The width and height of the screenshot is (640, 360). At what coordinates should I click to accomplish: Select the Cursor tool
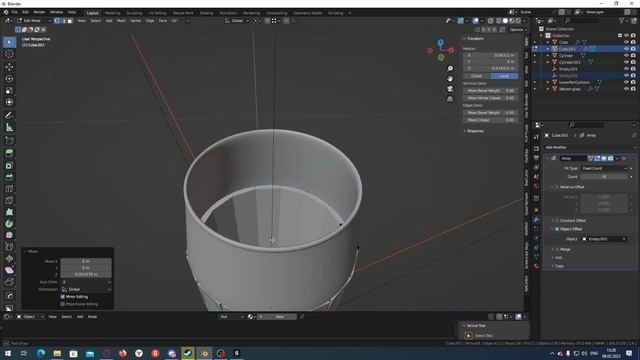click(x=9, y=54)
